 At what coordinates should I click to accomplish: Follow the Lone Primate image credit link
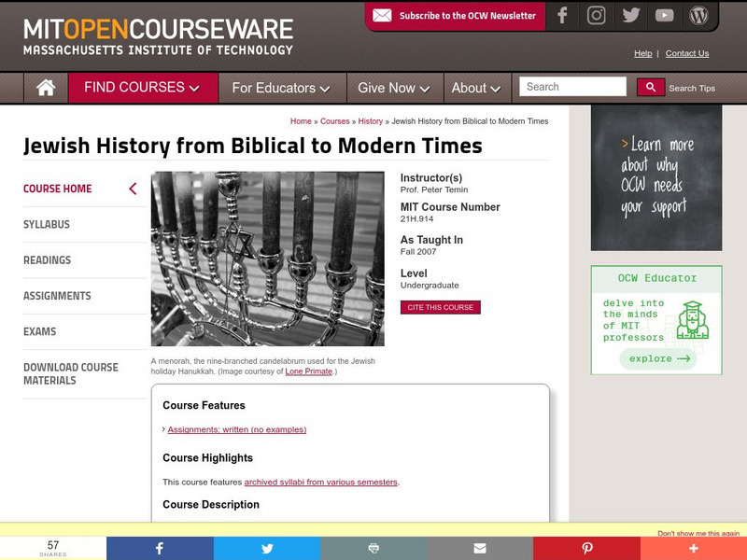pyautogui.click(x=309, y=370)
